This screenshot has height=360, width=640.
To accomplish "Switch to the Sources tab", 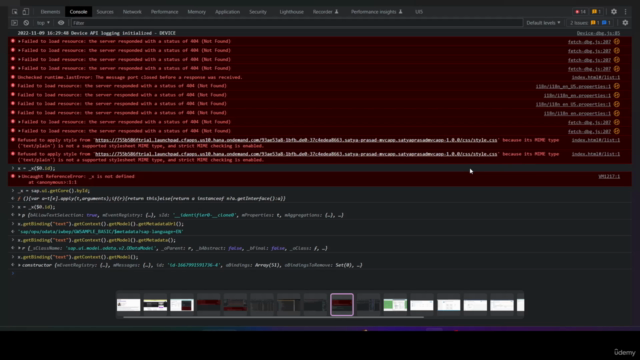I will (105, 12).
